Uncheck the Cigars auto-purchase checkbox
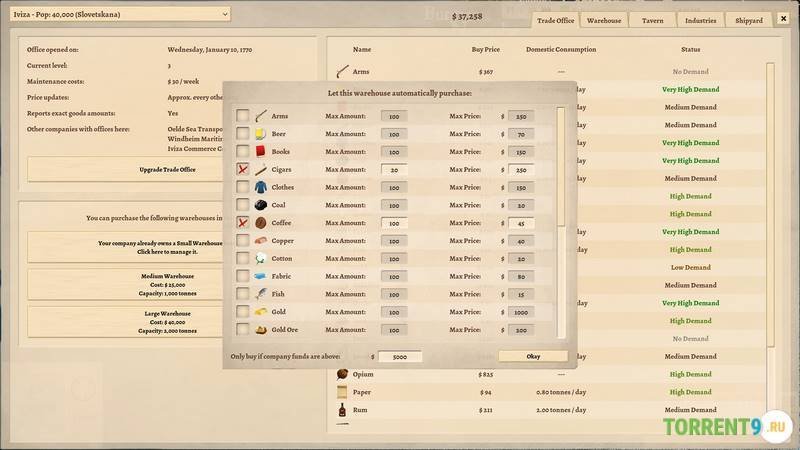Image resolution: width=800 pixels, height=450 pixels. (243, 170)
